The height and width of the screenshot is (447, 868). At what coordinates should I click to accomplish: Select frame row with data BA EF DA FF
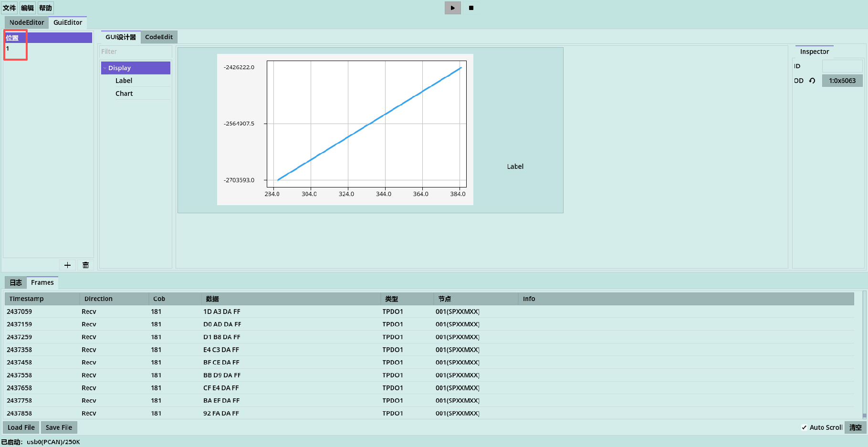coord(429,400)
